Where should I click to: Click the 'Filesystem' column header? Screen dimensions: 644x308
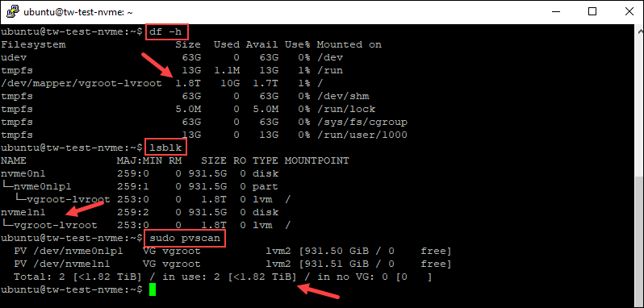33,44
